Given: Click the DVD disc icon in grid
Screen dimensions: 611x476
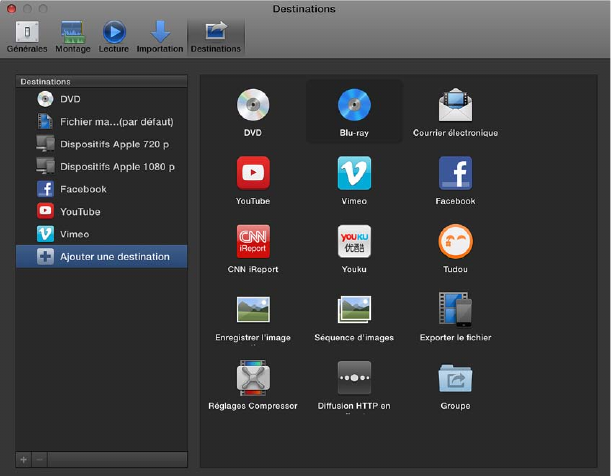Looking at the screenshot, I should pos(253,104).
